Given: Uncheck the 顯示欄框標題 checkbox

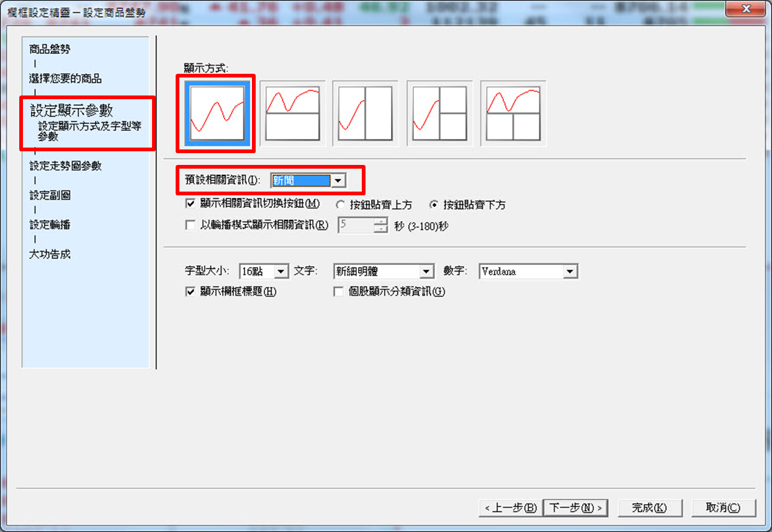Looking at the screenshot, I should click(x=191, y=291).
